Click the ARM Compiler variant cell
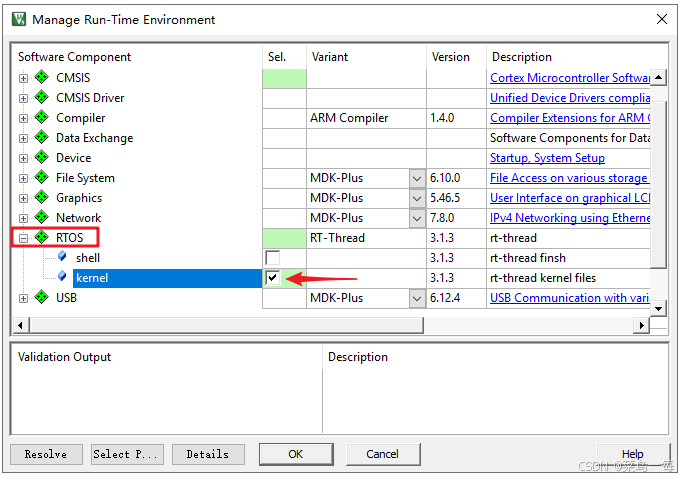Screen dimensions: 682x480 point(366,118)
